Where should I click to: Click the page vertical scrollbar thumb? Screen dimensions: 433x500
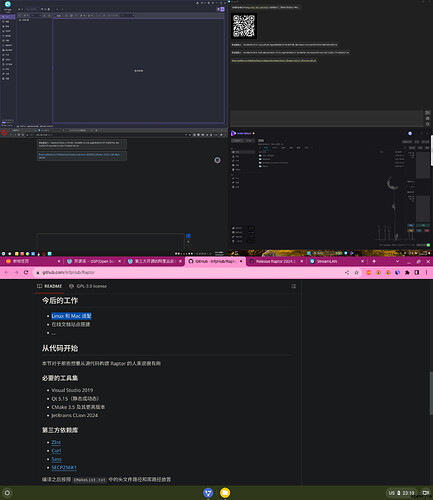[x=431, y=393]
